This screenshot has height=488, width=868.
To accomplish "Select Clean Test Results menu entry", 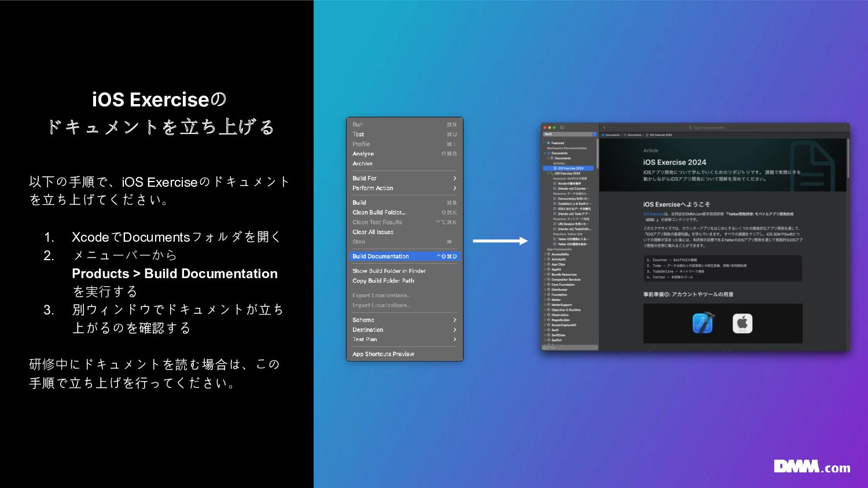I will coord(404,222).
